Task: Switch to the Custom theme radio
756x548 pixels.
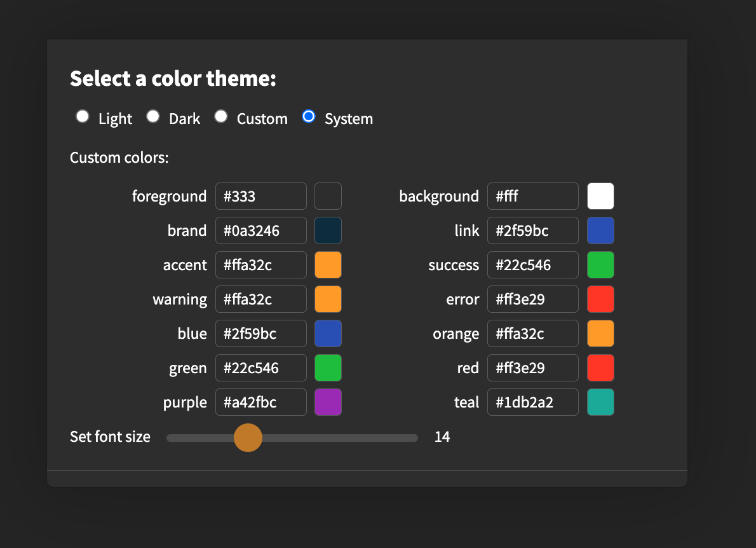Action: tap(221, 117)
